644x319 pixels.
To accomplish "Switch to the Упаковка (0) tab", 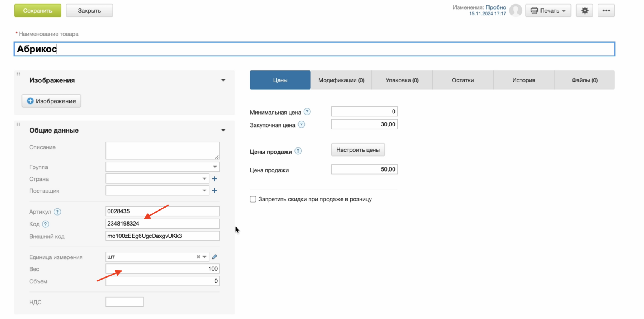I will pos(402,80).
